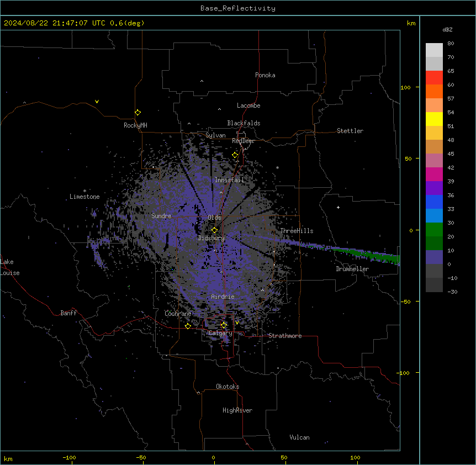Click the Vulcan label
Image resolution: width=476 pixels, height=465 pixels.
pyautogui.click(x=299, y=437)
